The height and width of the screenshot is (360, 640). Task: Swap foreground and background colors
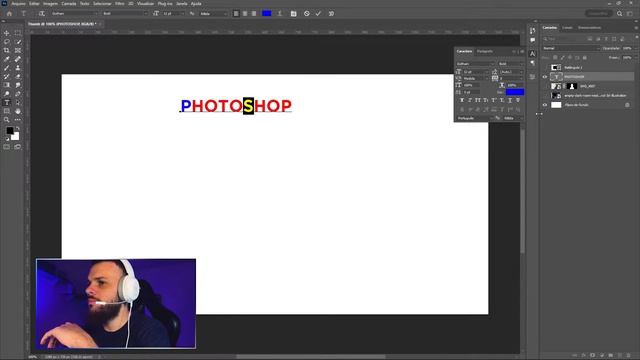point(18,129)
